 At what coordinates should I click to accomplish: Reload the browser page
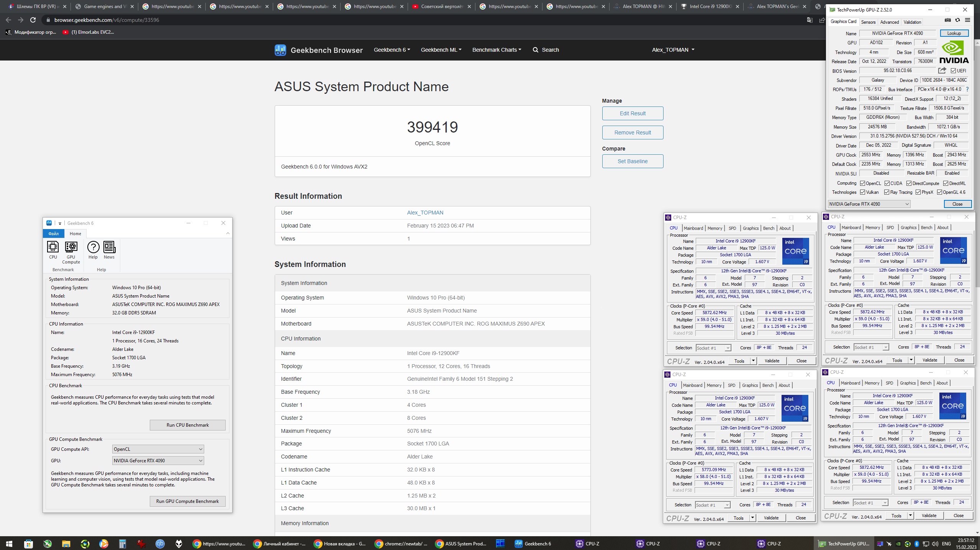coord(33,20)
